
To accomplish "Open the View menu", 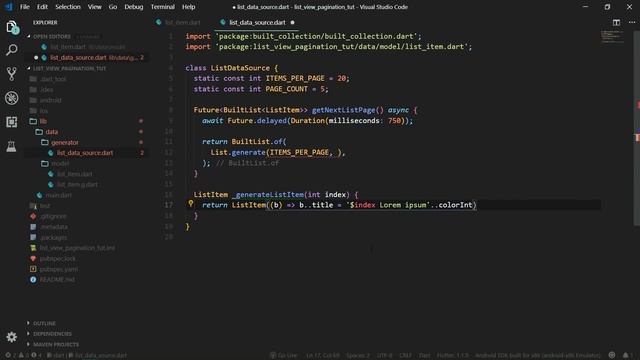I will tap(95, 7).
